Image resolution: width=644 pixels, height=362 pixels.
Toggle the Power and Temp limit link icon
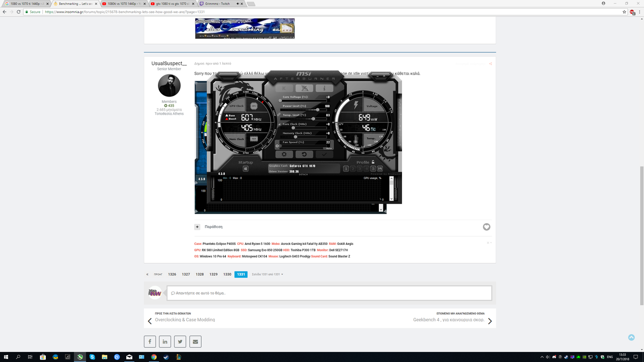(278, 115)
